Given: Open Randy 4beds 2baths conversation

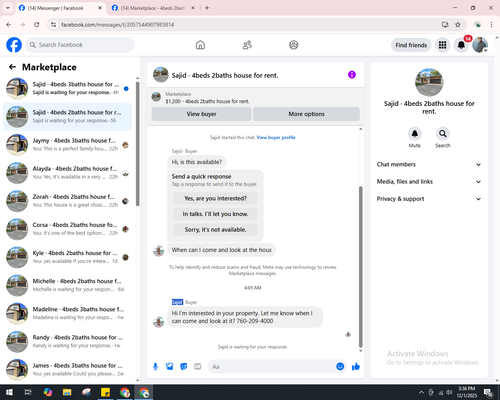Looking at the screenshot, I should (67, 341).
